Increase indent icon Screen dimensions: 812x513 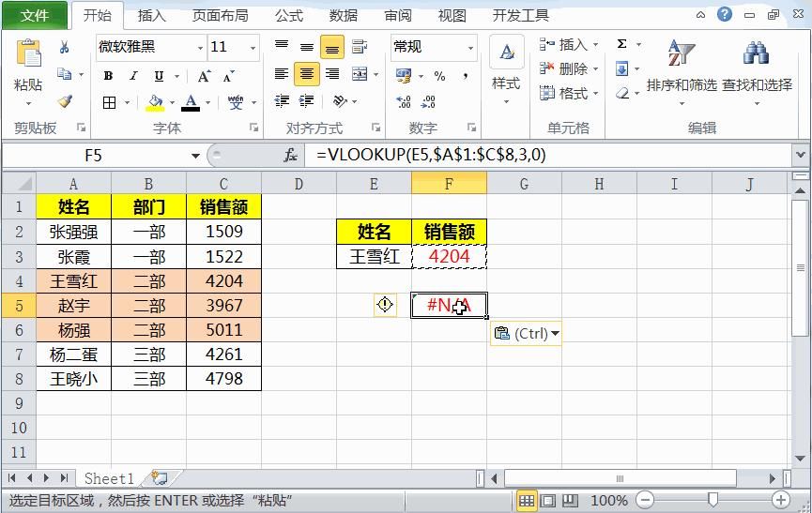[307, 100]
